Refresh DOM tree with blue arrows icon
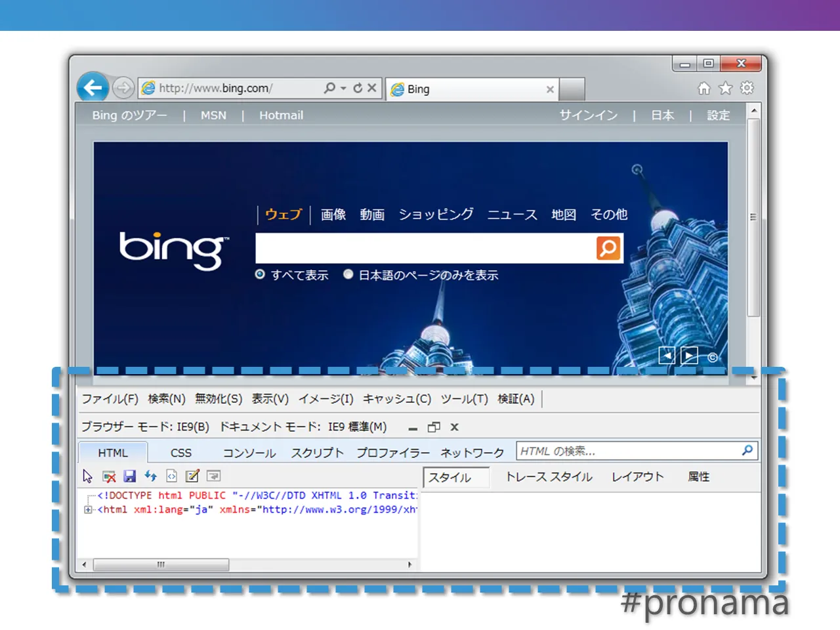Image resolution: width=840 pixels, height=630 pixels. tap(151, 476)
